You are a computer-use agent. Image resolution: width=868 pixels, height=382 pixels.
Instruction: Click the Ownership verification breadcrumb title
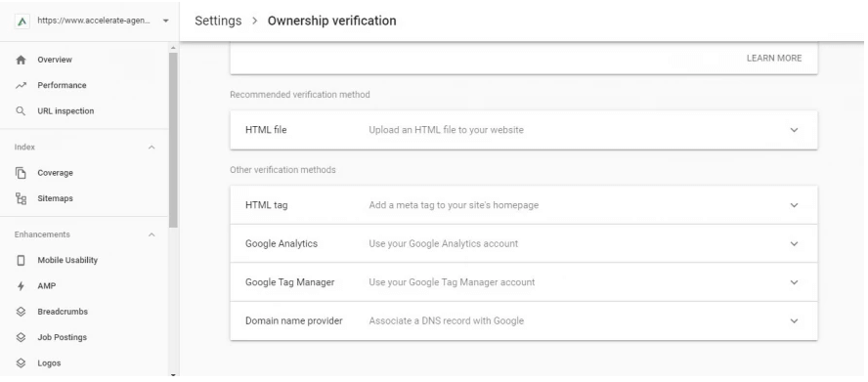pos(331,21)
